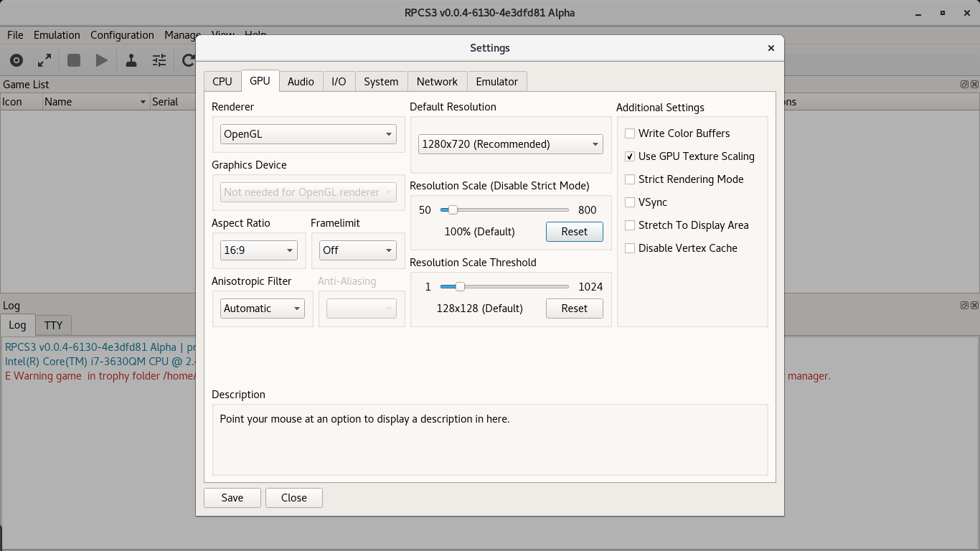Click the disabled Graphics Device dropdown
This screenshot has height=551, width=980.
click(308, 192)
